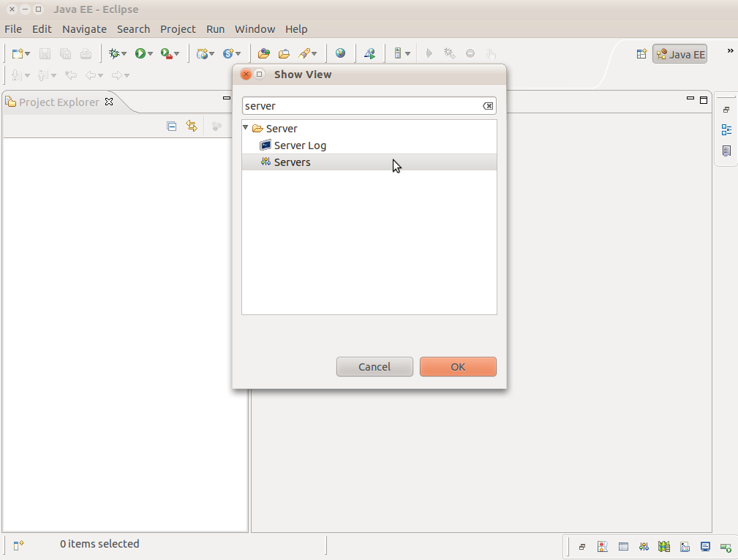Open the Window menu
Screen dimensions: 738x560
point(255,29)
